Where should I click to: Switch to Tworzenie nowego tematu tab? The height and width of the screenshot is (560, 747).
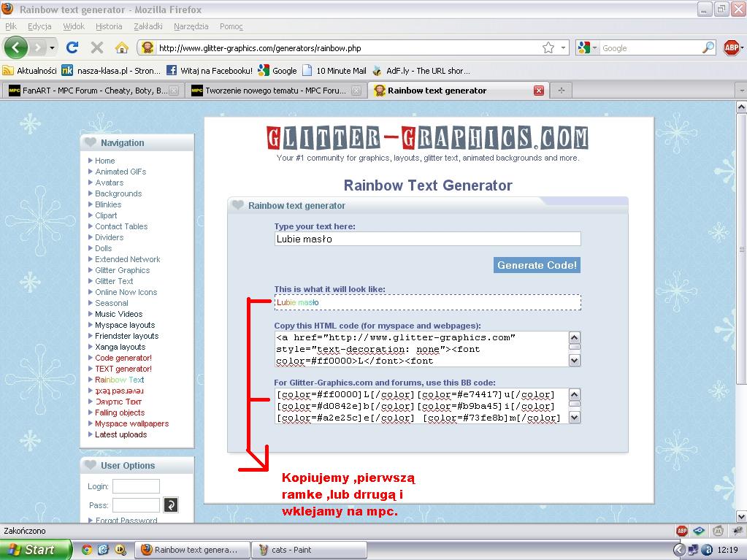pyautogui.click(x=276, y=91)
